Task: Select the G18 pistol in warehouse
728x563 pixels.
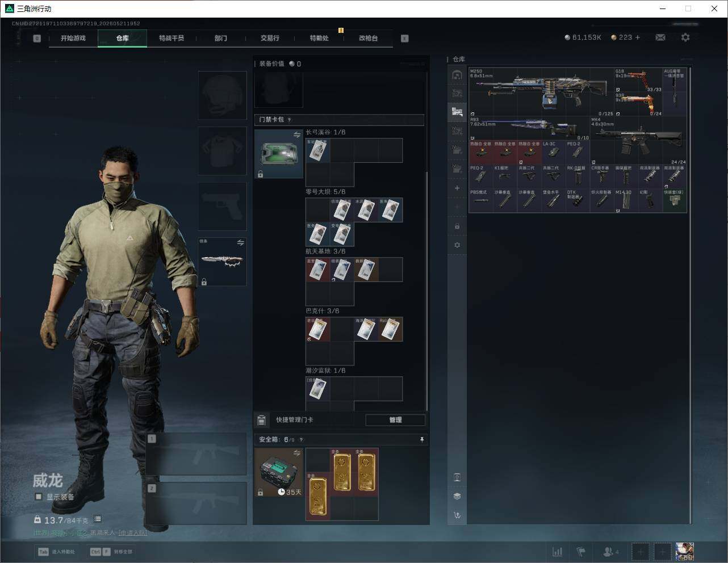Action: tap(638, 80)
